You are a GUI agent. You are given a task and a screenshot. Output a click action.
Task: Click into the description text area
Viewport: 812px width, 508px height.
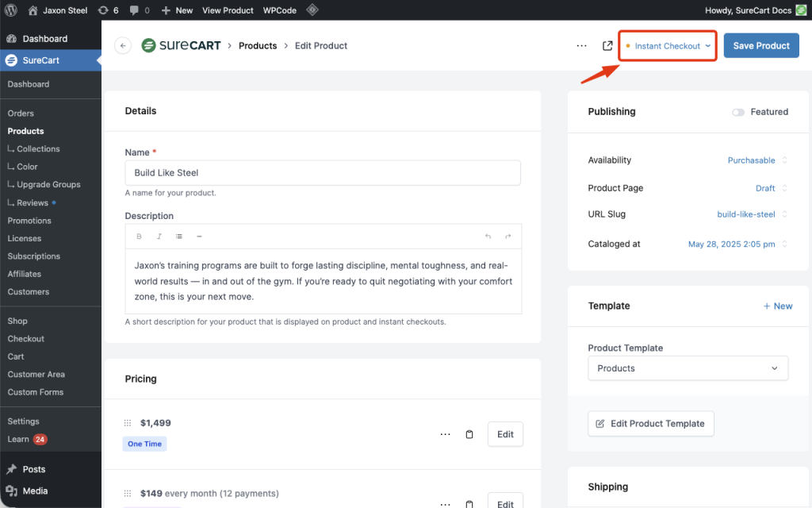click(324, 281)
